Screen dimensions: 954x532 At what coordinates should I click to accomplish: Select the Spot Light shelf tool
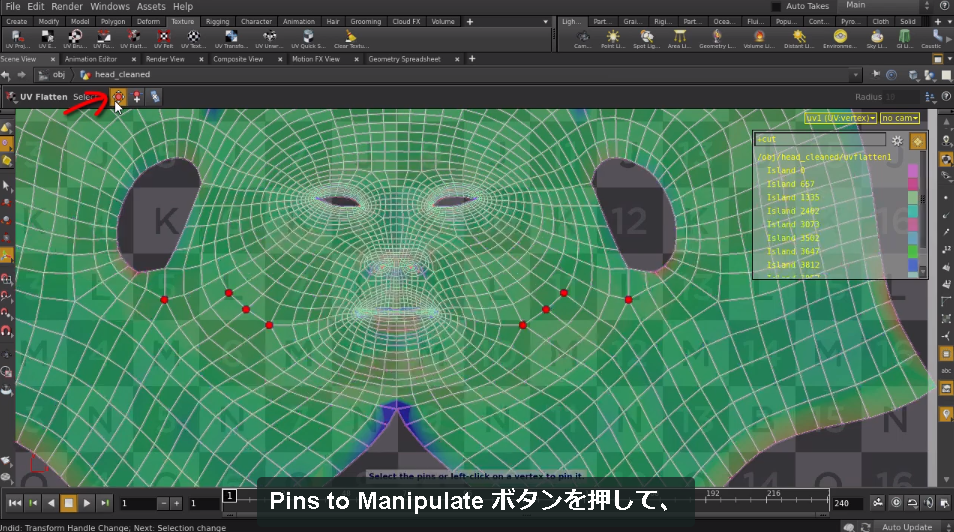click(646, 39)
